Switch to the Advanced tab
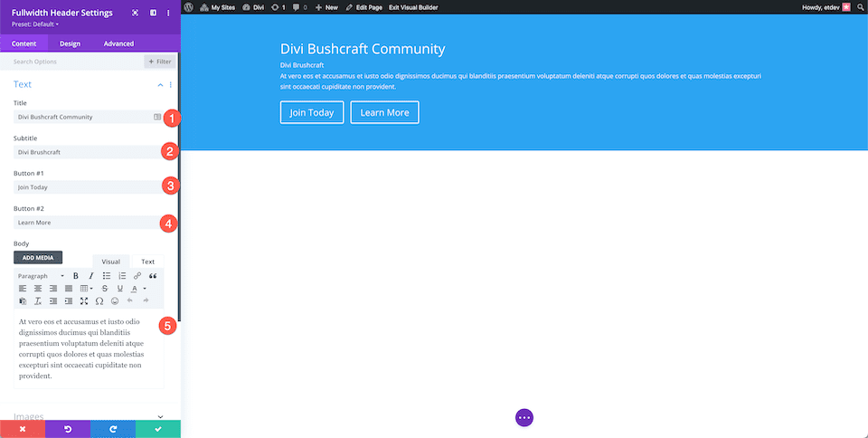868x438 pixels. pyautogui.click(x=118, y=43)
